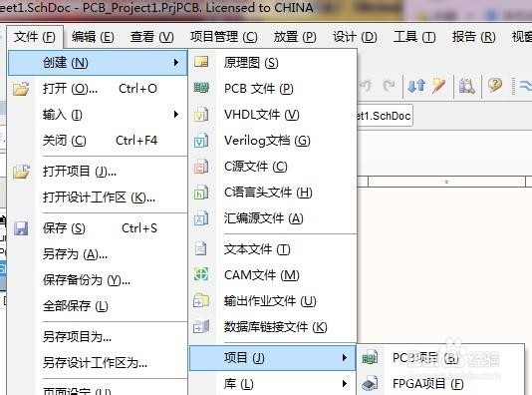Click the open folder icon beside 打开
Screen dimensions: 532x395
(21, 89)
